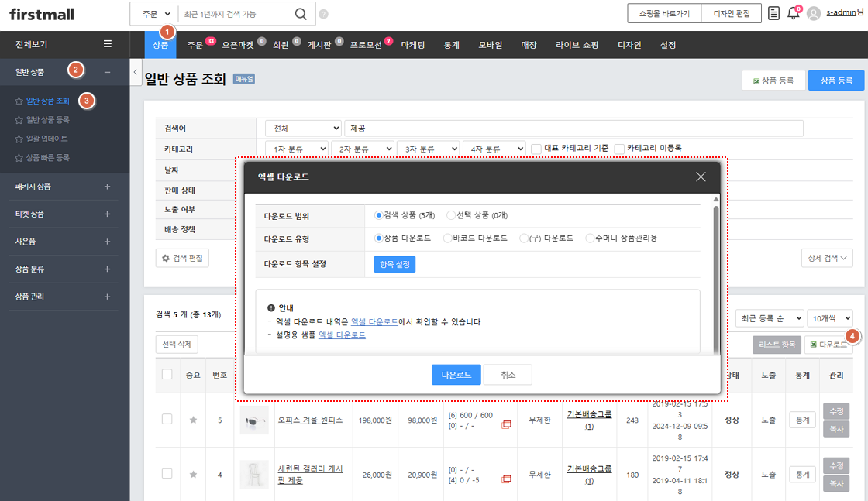
Task: Collapse the left sidebar with arrow icon
Action: (x=136, y=71)
